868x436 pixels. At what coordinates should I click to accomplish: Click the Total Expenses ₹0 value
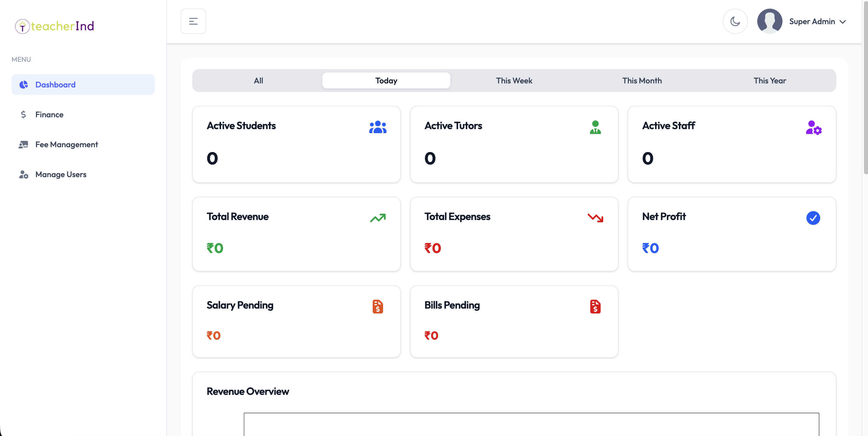click(x=432, y=248)
